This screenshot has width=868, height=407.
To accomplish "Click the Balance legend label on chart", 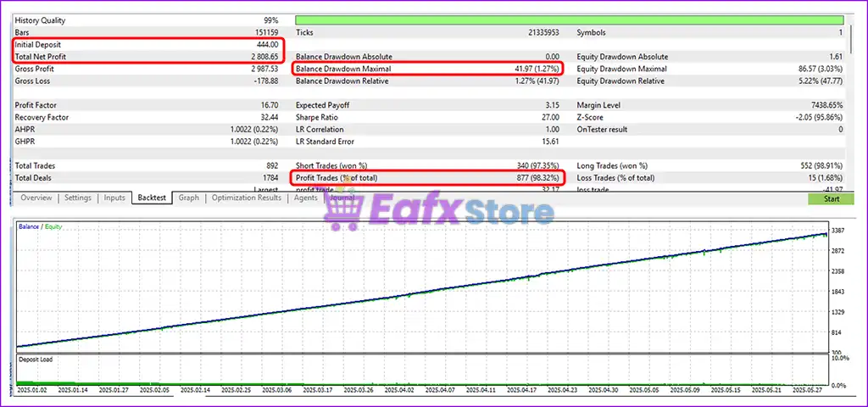I will click(x=29, y=226).
